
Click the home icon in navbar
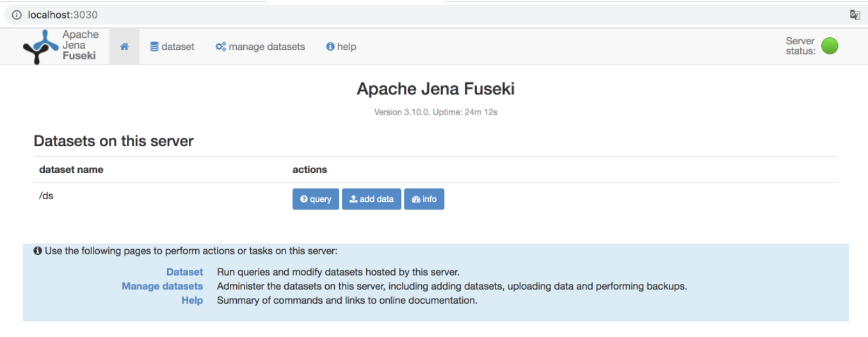click(124, 47)
